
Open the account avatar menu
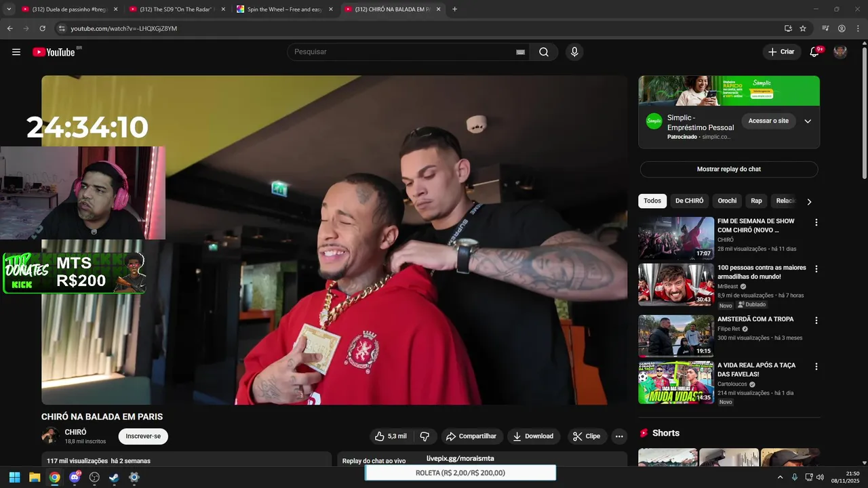[840, 52]
